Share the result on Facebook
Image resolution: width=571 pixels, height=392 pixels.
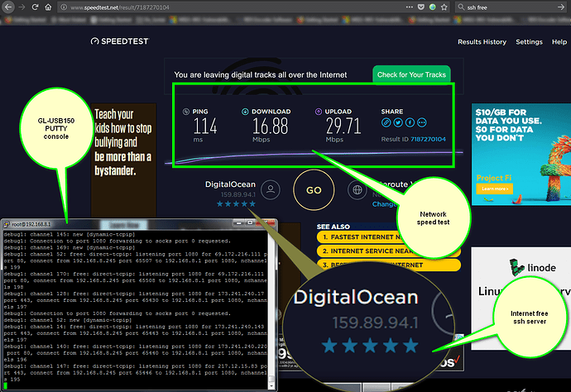point(410,122)
